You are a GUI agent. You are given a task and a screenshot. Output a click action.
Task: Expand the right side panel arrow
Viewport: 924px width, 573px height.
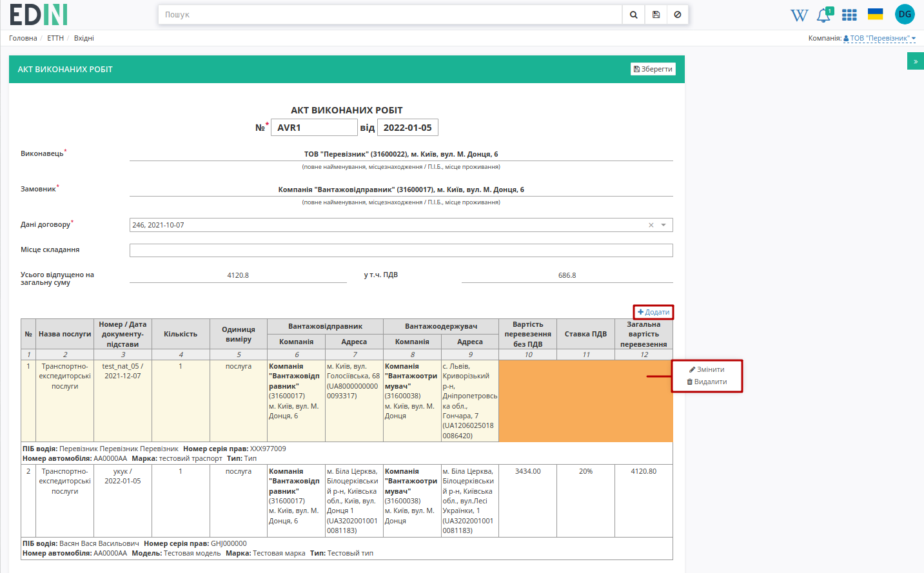[916, 61]
